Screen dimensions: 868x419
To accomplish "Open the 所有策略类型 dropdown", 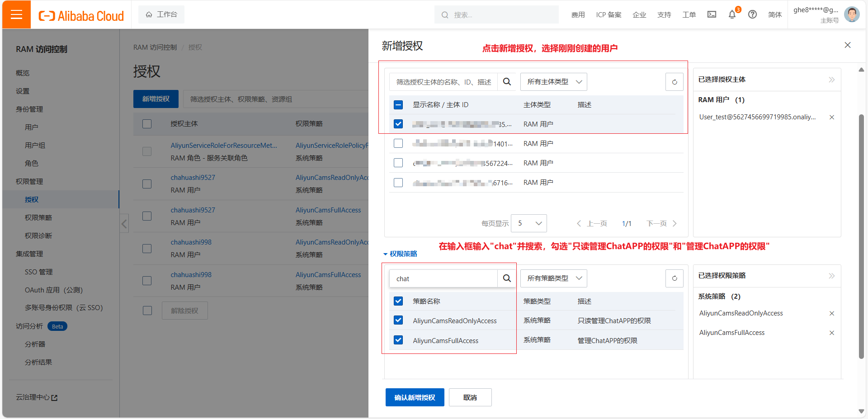I will (553, 278).
